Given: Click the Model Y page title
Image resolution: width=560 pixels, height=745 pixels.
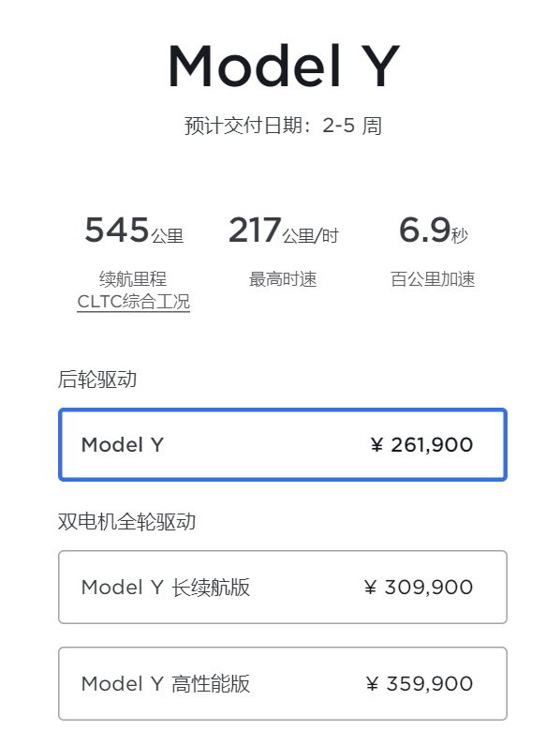Looking at the screenshot, I should [284, 66].
